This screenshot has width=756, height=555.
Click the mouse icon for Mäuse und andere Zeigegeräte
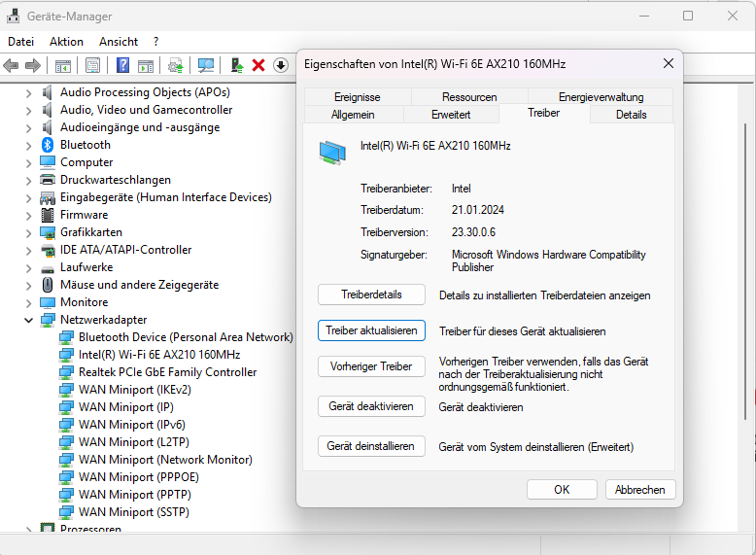(x=48, y=285)
